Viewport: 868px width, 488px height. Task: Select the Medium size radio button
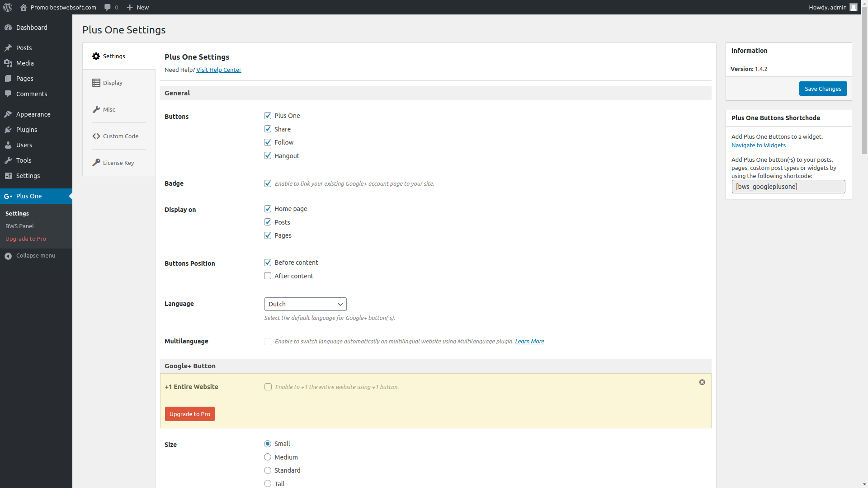click(268, 457)
